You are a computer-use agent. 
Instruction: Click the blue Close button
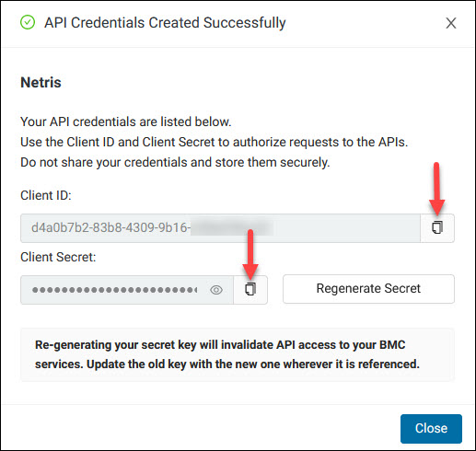click(431, 428)
